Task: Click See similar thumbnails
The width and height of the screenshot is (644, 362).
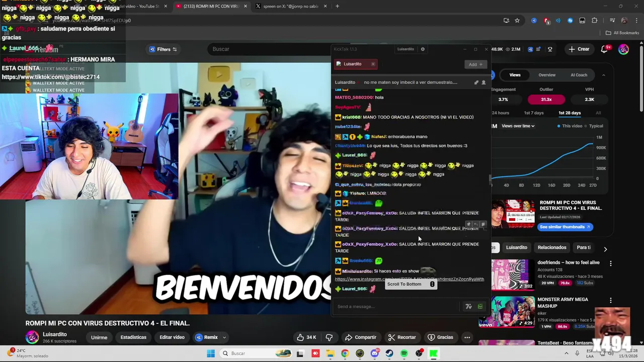Action: (x=565, y=227)
